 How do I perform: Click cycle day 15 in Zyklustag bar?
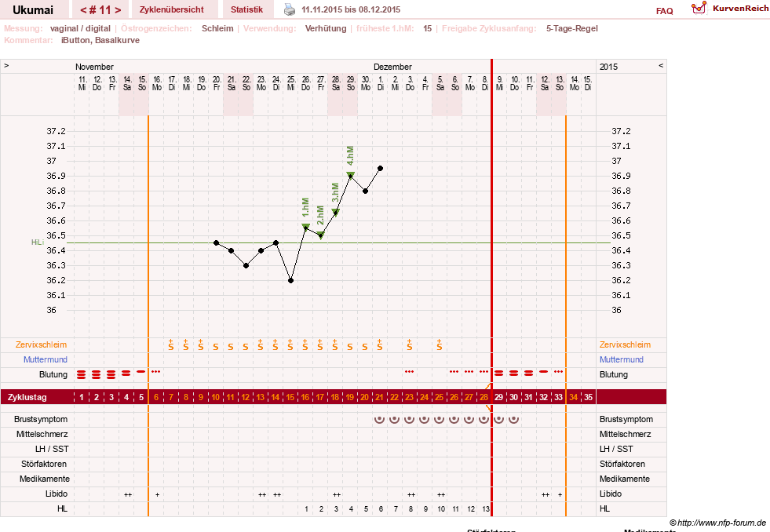[x=290, y=397]
